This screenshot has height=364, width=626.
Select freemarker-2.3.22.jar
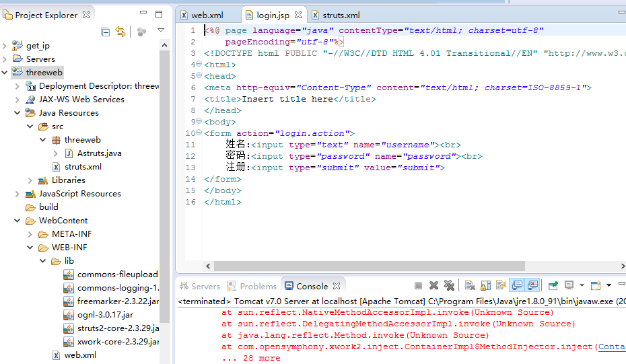tap(117, 301)
